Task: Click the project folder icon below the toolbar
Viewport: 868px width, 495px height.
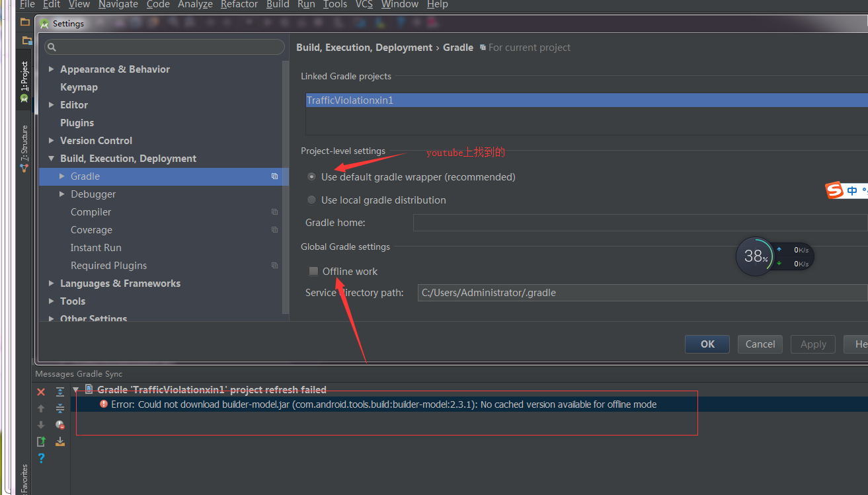Action: click(27, 41)
